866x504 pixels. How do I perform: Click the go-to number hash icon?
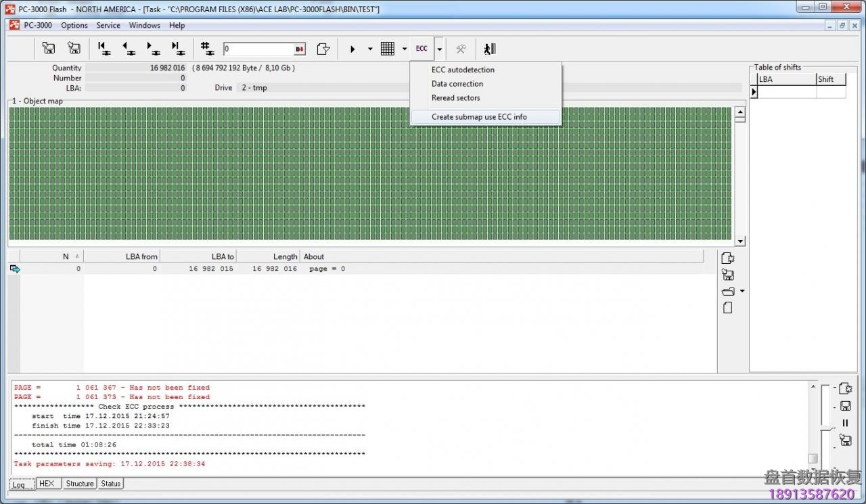point(208,49)
